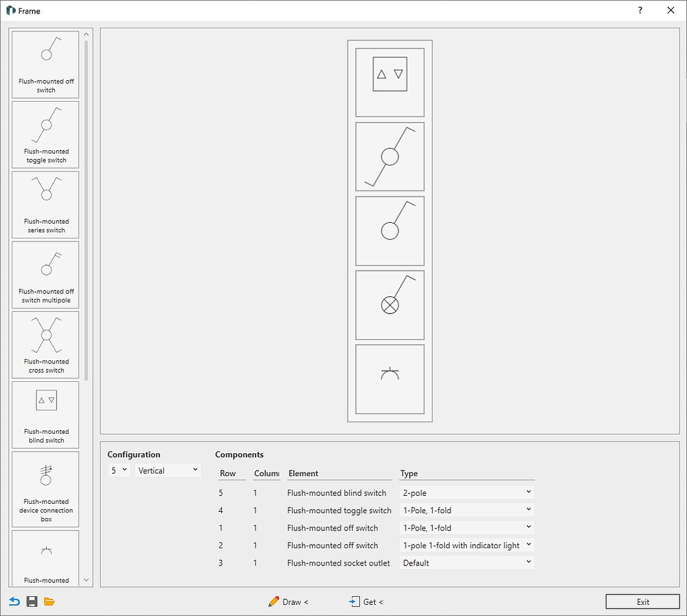Change type of the toggle switch row dropdown
The width and height of the screenshot is (687, 616).
[467, 510]
